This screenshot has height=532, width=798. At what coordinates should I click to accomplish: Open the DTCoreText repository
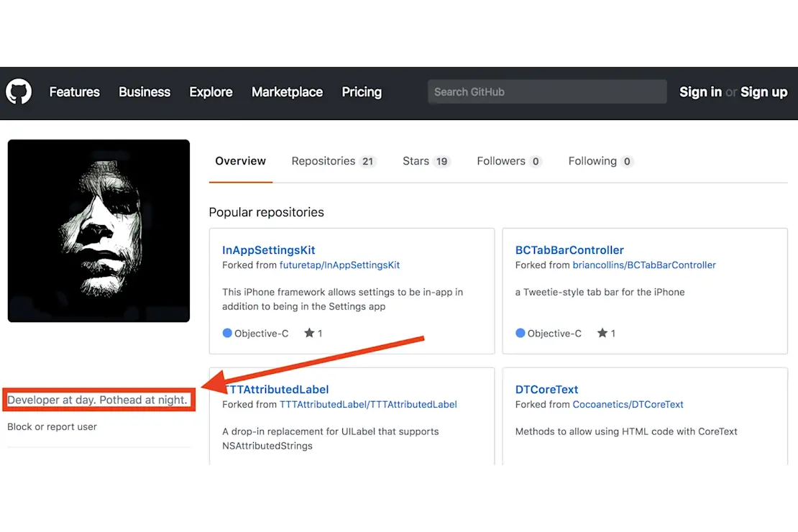(546, 390)
